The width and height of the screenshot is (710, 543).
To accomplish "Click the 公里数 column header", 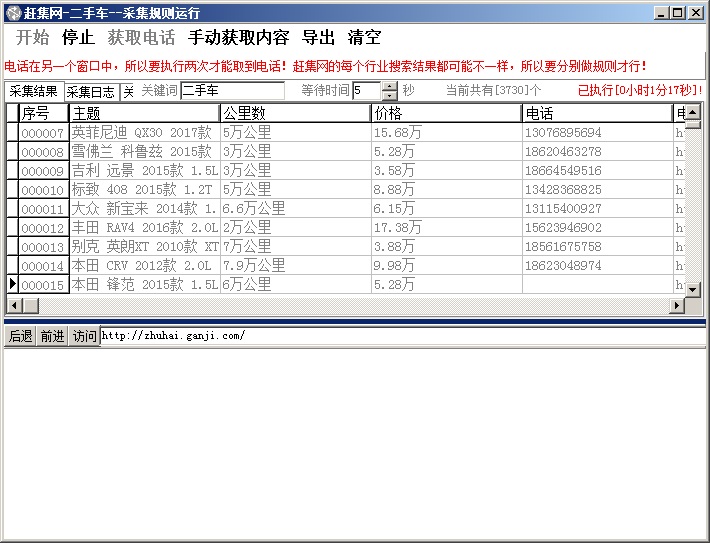I will tap(295, 113).
